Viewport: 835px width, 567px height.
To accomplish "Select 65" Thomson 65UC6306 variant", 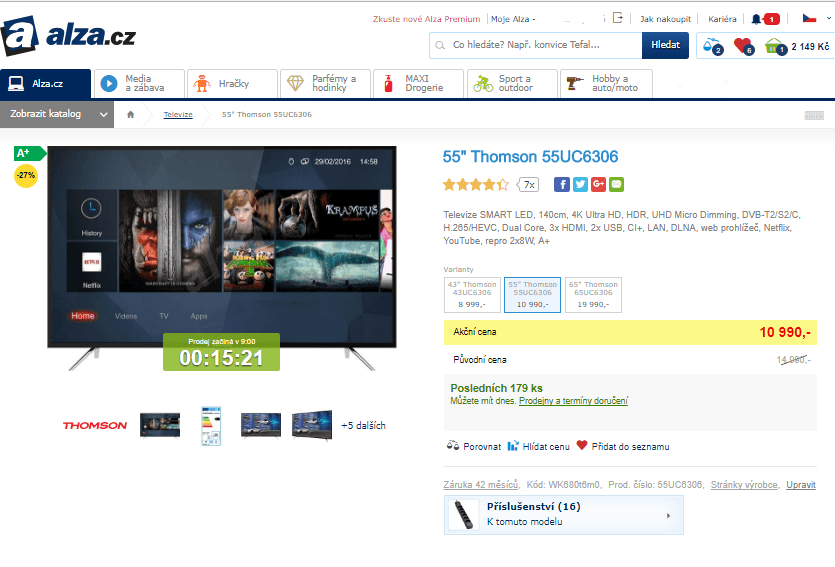I will pyautogui.click(x=593, y=294).
